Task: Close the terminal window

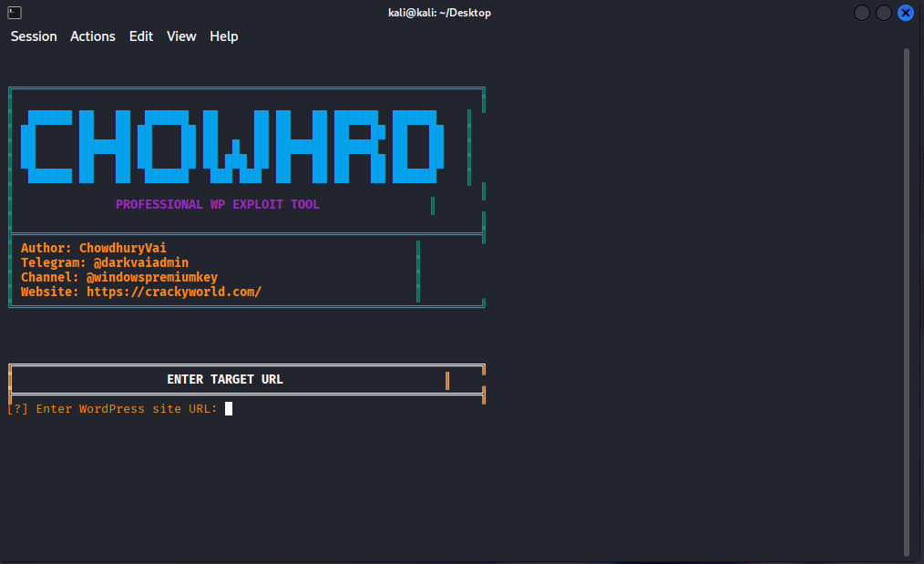Action: click(x=905, y=13)
